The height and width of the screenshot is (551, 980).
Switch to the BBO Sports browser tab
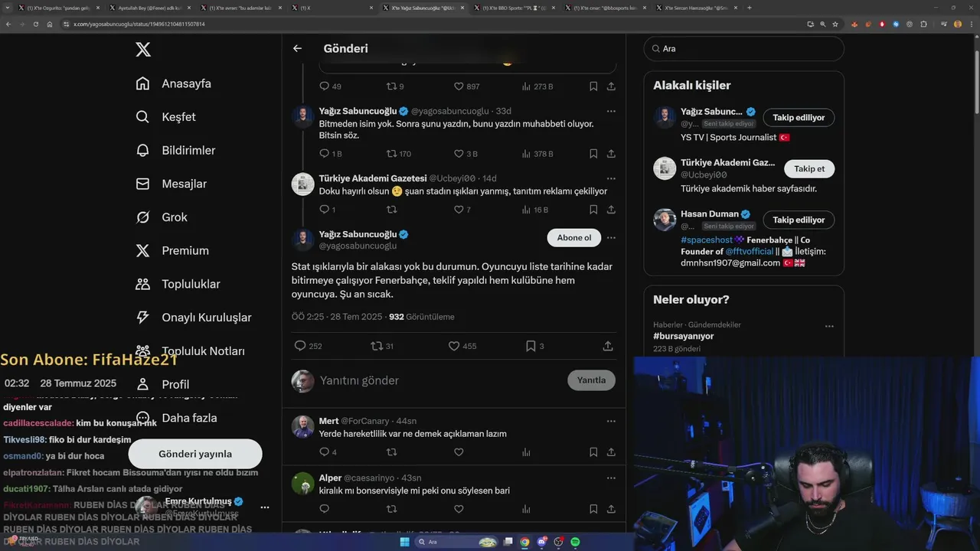[515, 8]
